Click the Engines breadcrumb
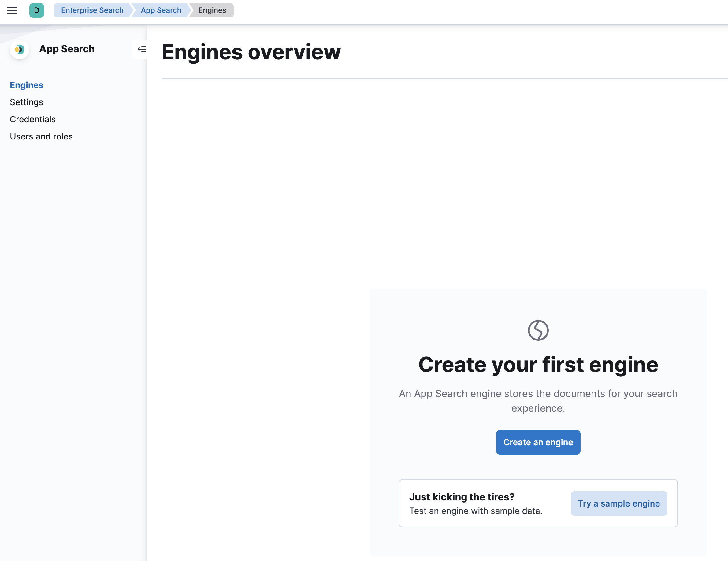 click(x=212, y=10)
